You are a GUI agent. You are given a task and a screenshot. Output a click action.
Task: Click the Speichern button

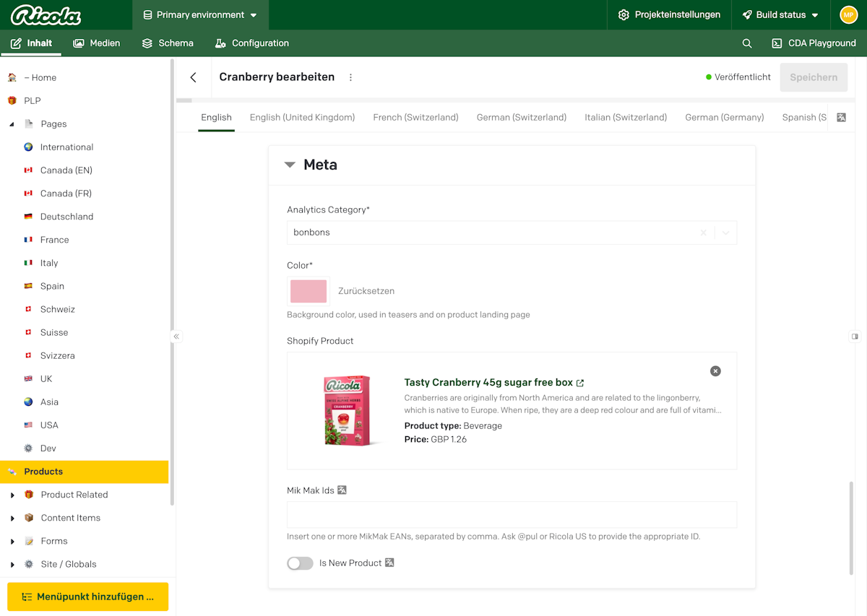814,77
